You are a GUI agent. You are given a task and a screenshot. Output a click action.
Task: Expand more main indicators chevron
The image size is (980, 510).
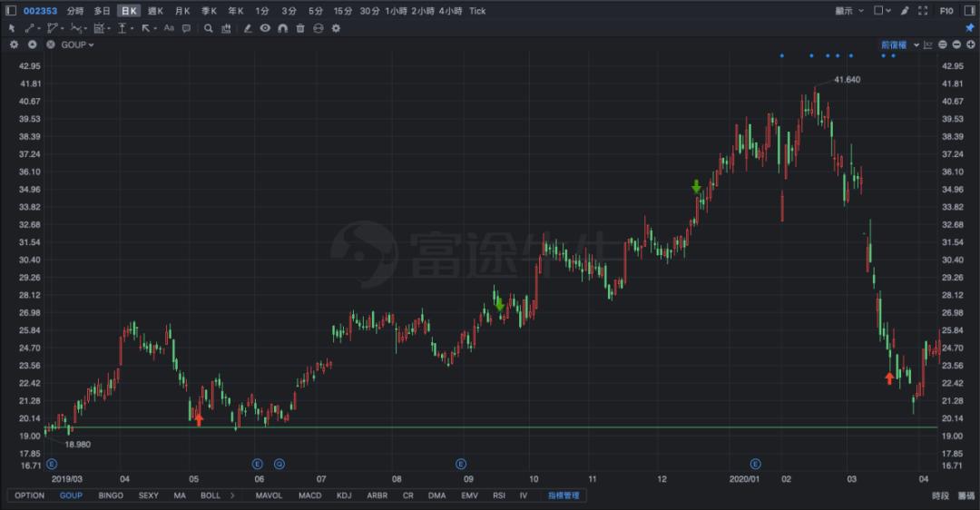pyautogui.click(x=232, y=495)
